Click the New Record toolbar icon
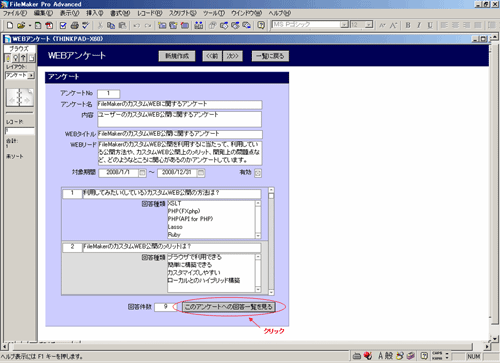500x363 pixels. point(162,25)
